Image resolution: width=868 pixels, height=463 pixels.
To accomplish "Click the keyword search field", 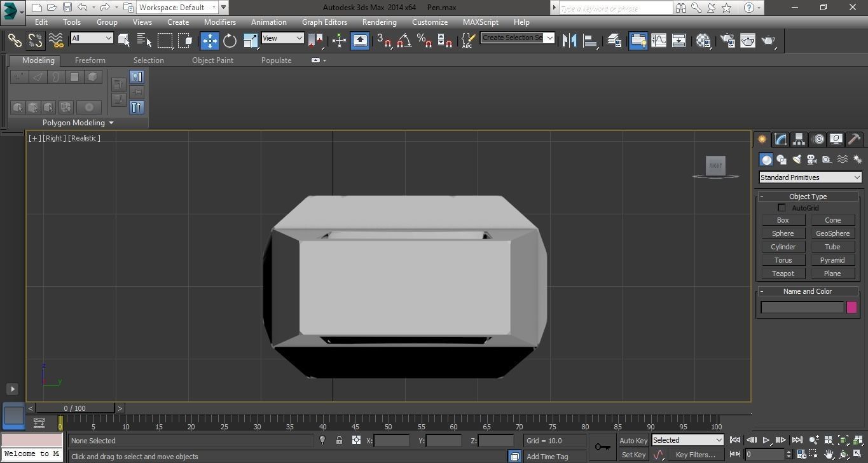I will [x=615, y=8].
